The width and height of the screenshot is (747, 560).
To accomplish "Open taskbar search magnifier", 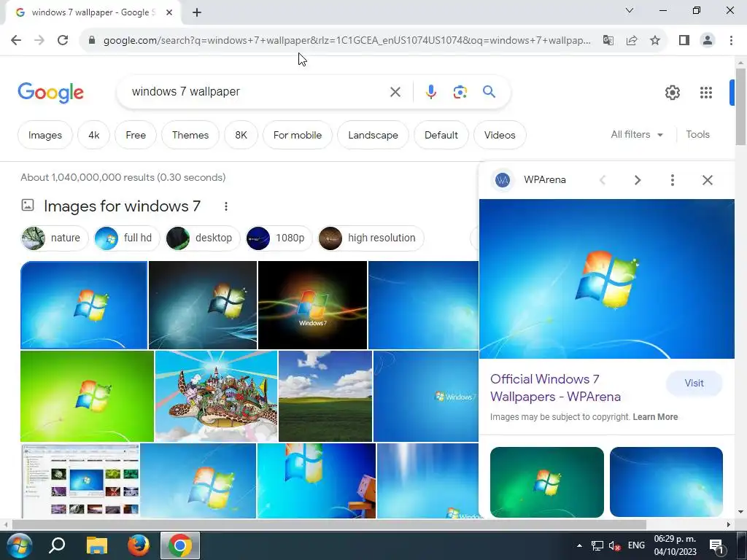I will [x=57, y=545].
